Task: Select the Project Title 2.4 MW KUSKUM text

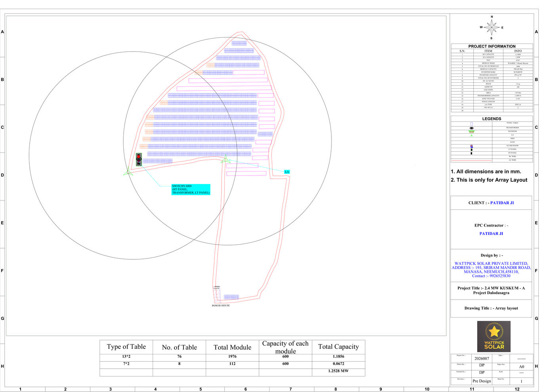Action: click(x=491, y=290)
